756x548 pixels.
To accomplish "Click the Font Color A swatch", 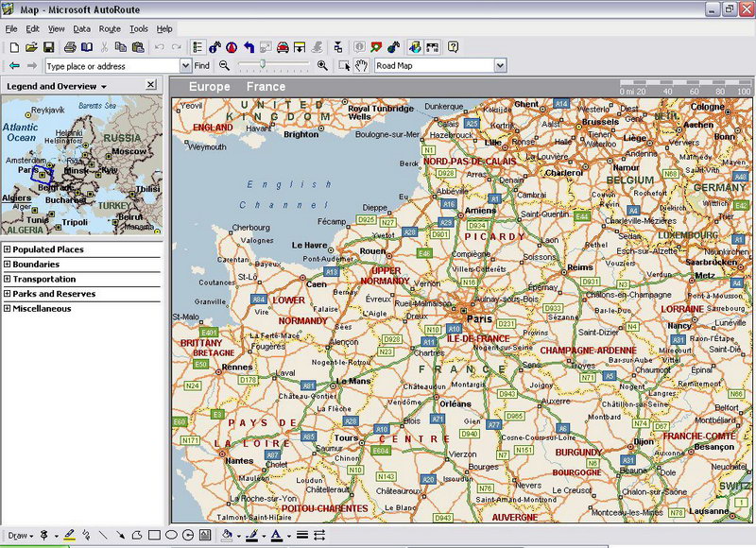I will click(x=276, y=535).
